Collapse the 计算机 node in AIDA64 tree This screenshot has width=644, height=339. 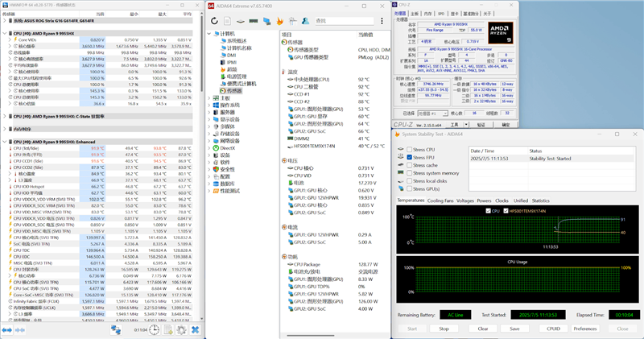(209, 34)
